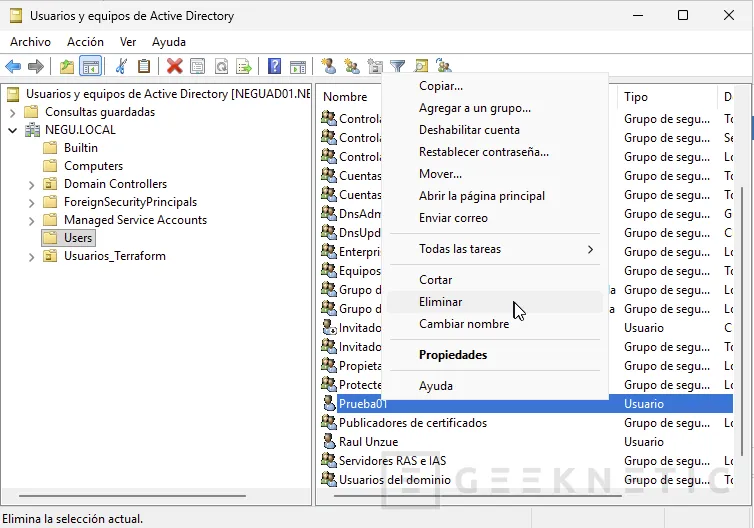Screen dimensions: 754x528
Task: Create a new group with toolbar icon
Action: pyautogui.click(x=352, y=66)
